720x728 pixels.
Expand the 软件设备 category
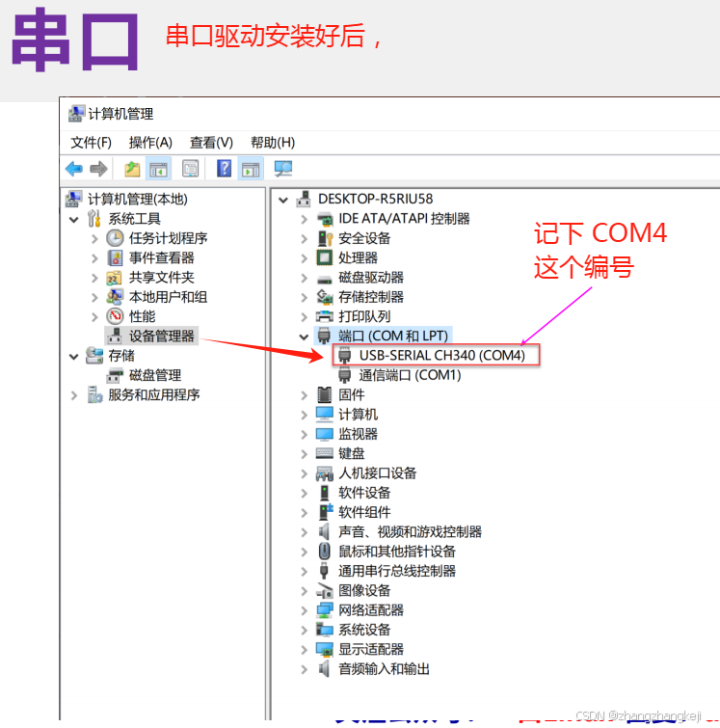tap(304, 493)
